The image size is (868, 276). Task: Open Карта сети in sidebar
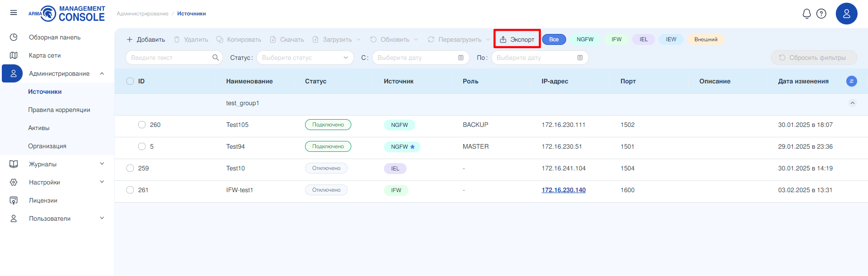point(45,55)
